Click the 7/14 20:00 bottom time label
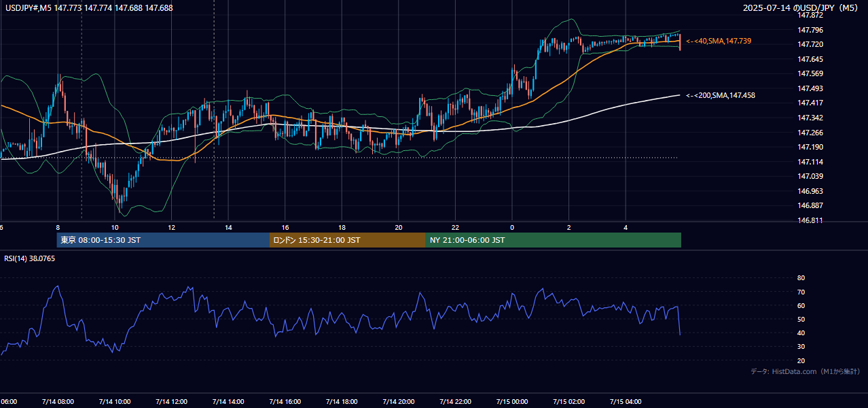This screenshot has height=408, width=868. coord(399,401)
